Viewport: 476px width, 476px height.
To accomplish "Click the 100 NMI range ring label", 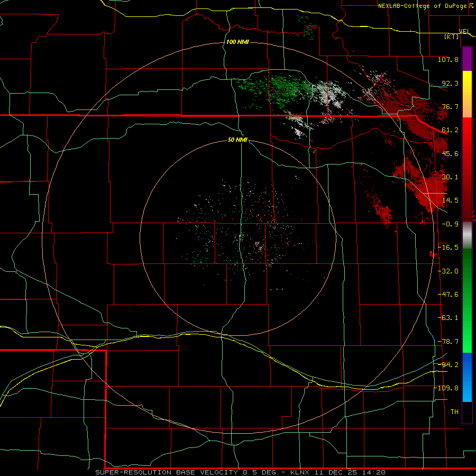I will tap(237, 42).
